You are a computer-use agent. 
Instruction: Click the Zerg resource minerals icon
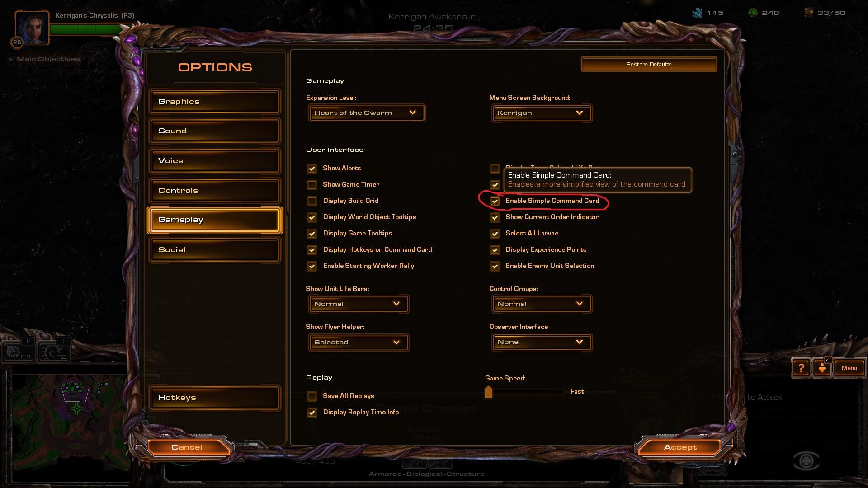(702, 13)
